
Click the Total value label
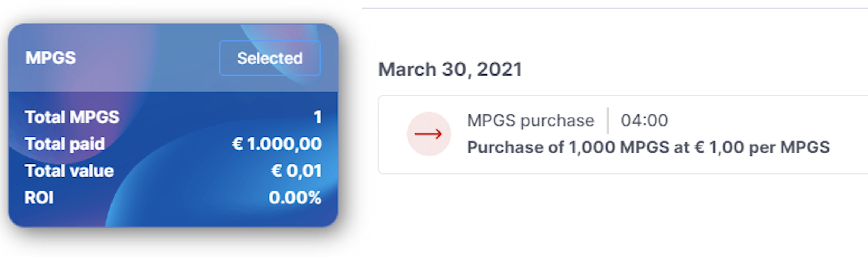69,171
